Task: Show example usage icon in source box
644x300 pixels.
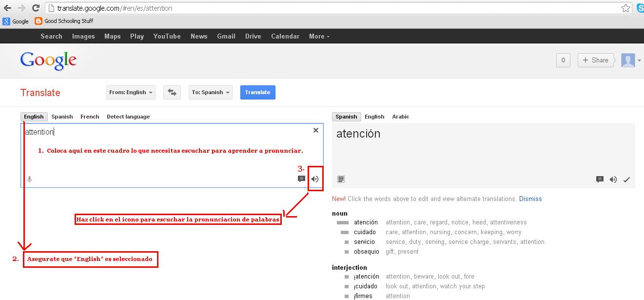Action: pos(301,179)
